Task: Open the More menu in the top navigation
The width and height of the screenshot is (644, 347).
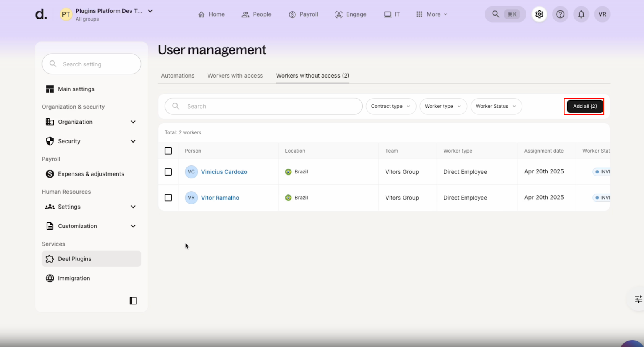Action: [x=431, y=14]
